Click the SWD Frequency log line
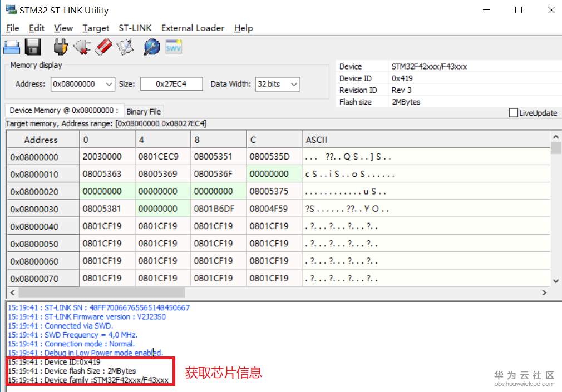This screenshot has height=392, width=562. pos(73,335)
